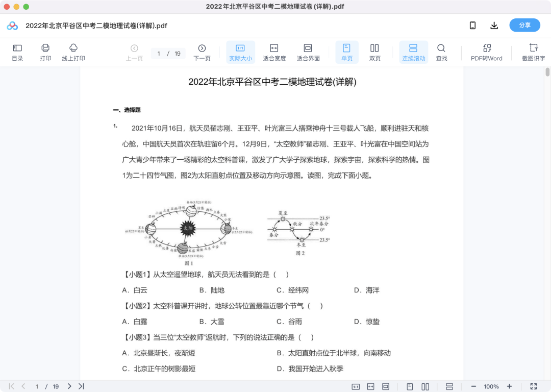The image size is (551, 392).
Task: Click next page arrow in bottom bar
Action: coord(69,386)
